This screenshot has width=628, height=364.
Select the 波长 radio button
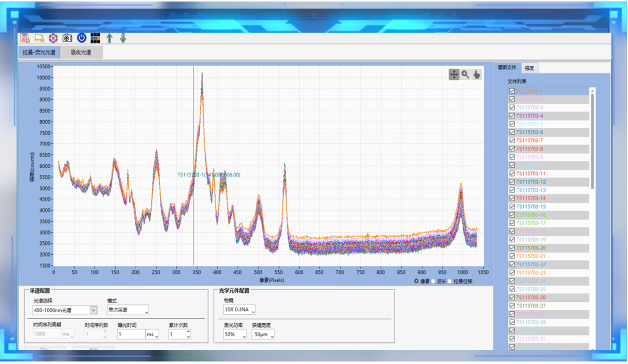point(433,281)
